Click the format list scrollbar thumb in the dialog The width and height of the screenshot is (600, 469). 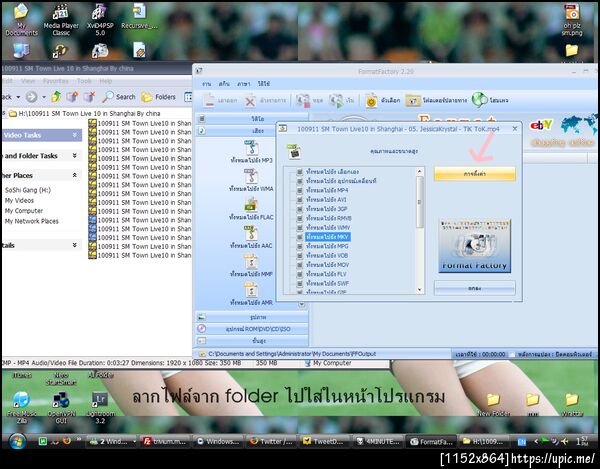419,202
